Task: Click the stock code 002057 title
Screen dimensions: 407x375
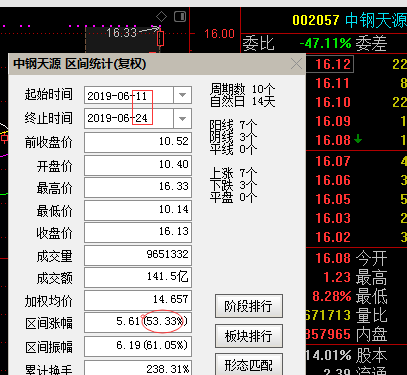Action: click(316, 21)
